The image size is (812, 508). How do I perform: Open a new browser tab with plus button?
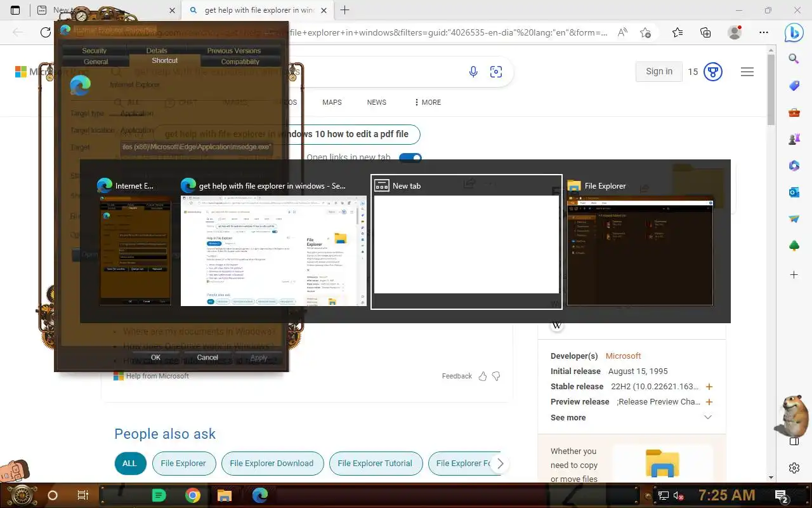345,10
